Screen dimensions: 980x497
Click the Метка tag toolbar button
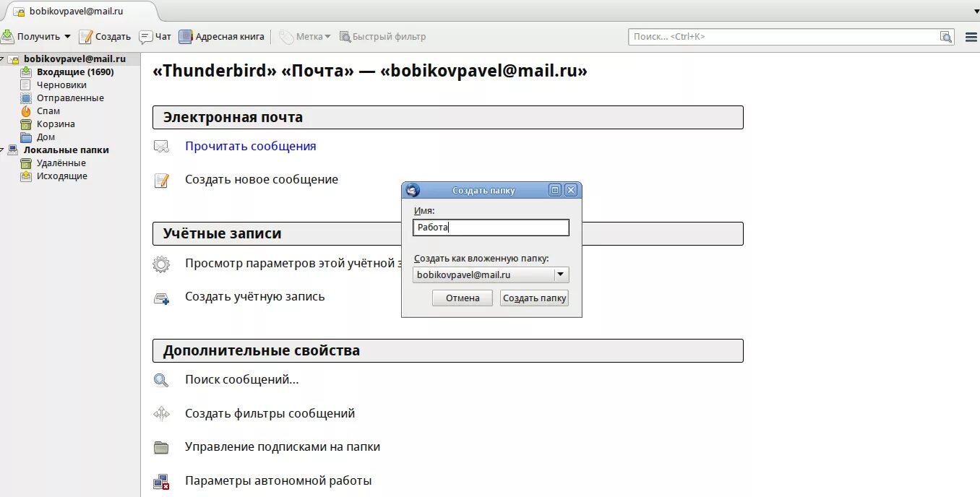click(x=305, y=36)
